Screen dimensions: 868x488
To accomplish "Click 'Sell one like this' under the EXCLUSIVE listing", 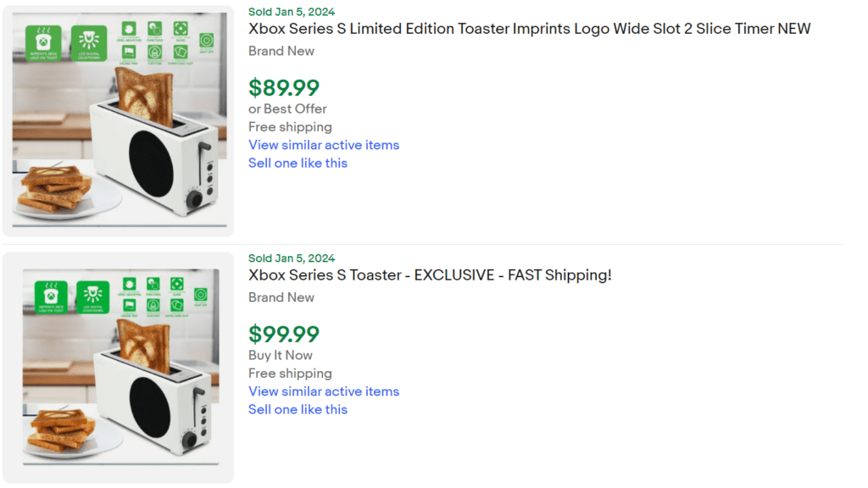I will pyautogui.click(x=298, y=409).
